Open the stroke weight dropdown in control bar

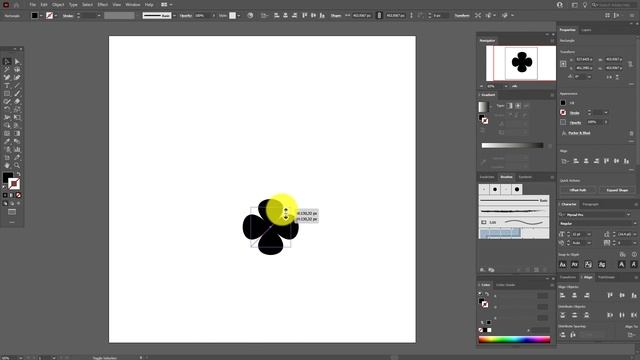[99, 16]
